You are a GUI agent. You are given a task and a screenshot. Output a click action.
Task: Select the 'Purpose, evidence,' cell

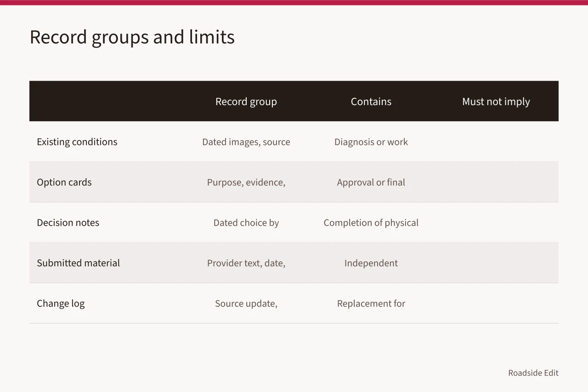point(246,182)
